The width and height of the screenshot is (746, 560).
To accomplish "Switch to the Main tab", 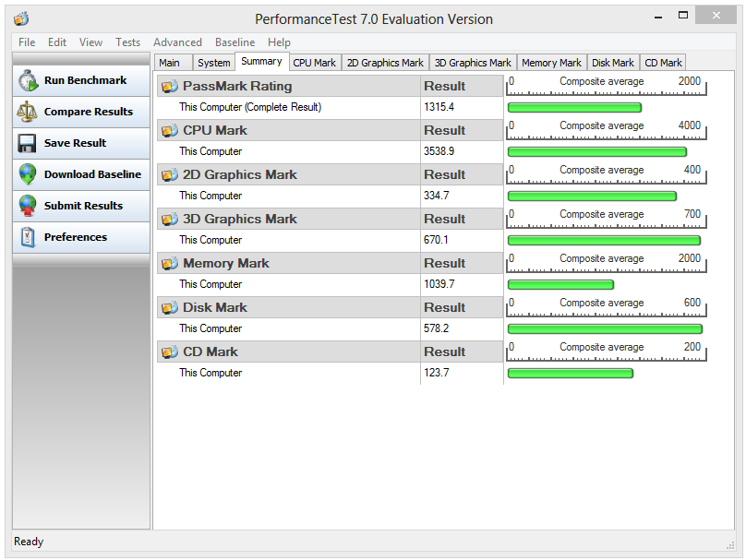I will point(174,63).
